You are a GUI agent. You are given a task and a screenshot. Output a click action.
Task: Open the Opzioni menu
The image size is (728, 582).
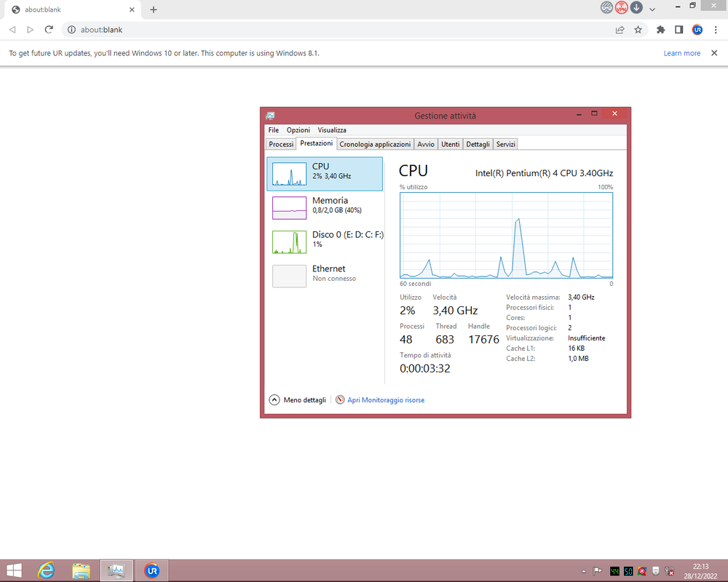(298, 130)
